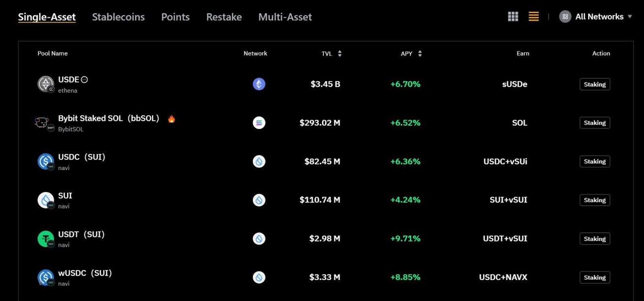Image resolution: width=644 pixels, height=301 pixels.
Task: Click the $3.45 B TVL value
Action: pyautogui.click(x=325, y=84)
